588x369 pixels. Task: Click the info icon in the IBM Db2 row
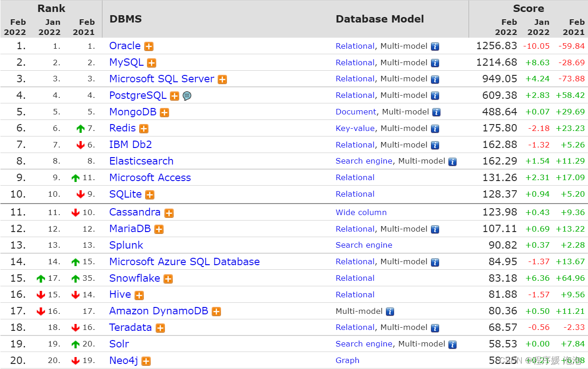[435, 145]
